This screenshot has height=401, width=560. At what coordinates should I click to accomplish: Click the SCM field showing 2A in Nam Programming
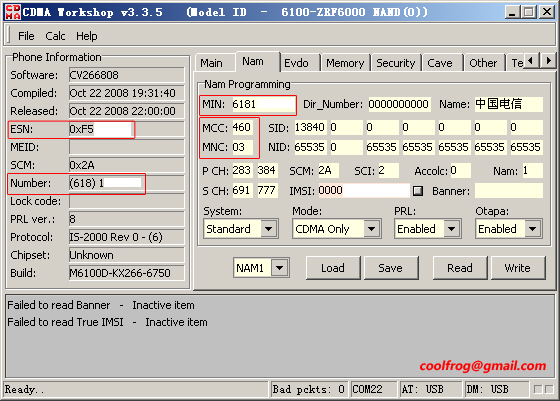[x=328, y=170]
